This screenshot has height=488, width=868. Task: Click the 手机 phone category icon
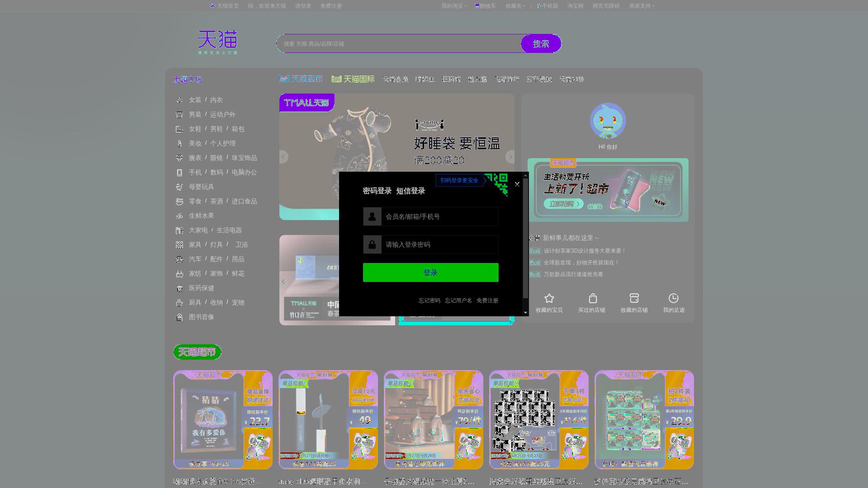pyautogui.click(x=179, y=172)
